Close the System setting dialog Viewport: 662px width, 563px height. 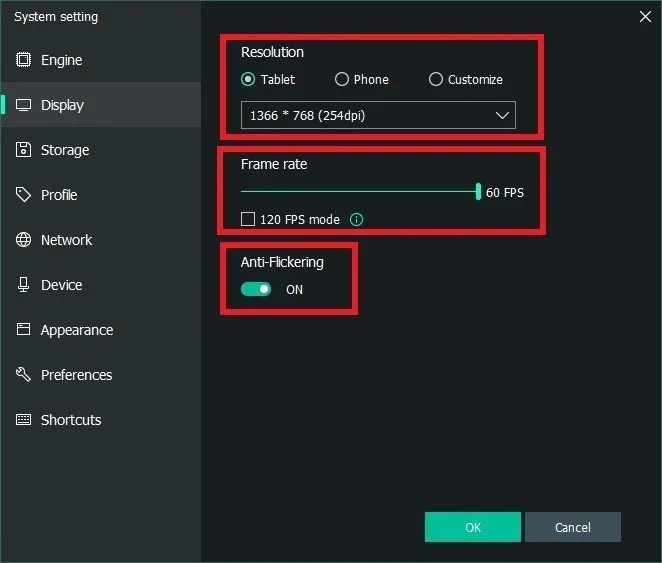coord(645,16)
